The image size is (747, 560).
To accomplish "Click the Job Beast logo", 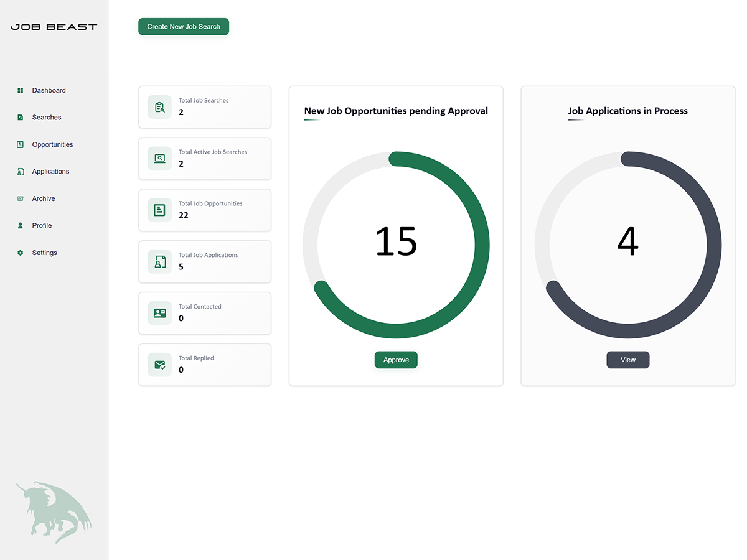I will 54,26.
